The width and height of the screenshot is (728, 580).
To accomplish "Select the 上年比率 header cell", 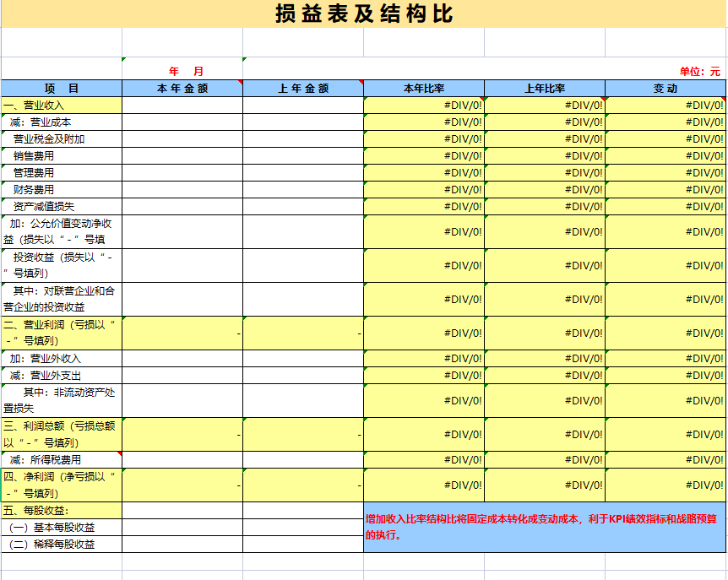I will 545,85.
